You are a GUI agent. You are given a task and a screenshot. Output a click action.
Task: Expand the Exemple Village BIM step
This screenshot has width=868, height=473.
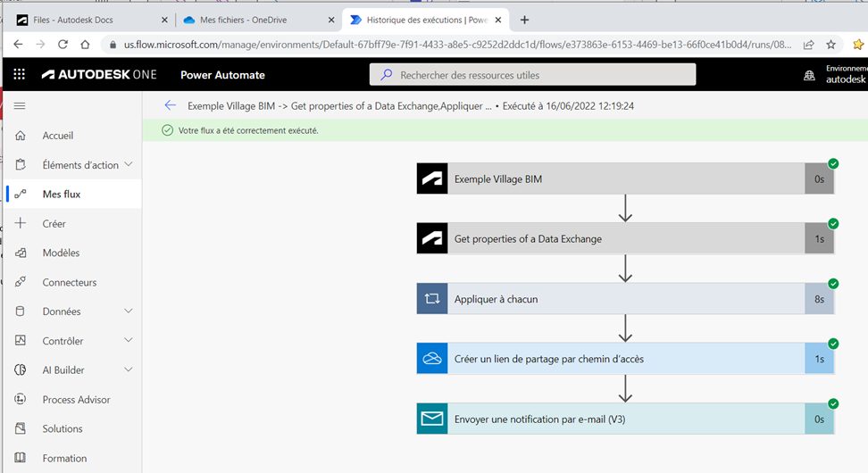(x=625, y=178)
